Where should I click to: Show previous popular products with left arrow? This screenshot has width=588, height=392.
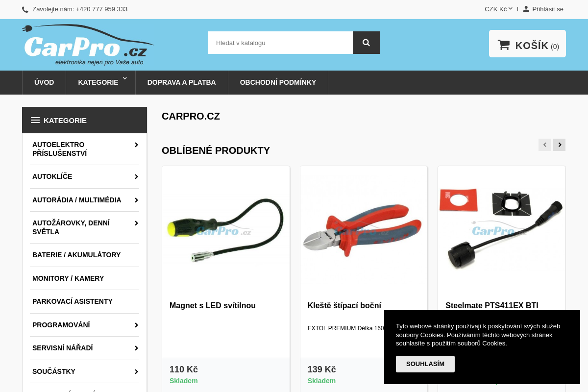click(544, 145)
